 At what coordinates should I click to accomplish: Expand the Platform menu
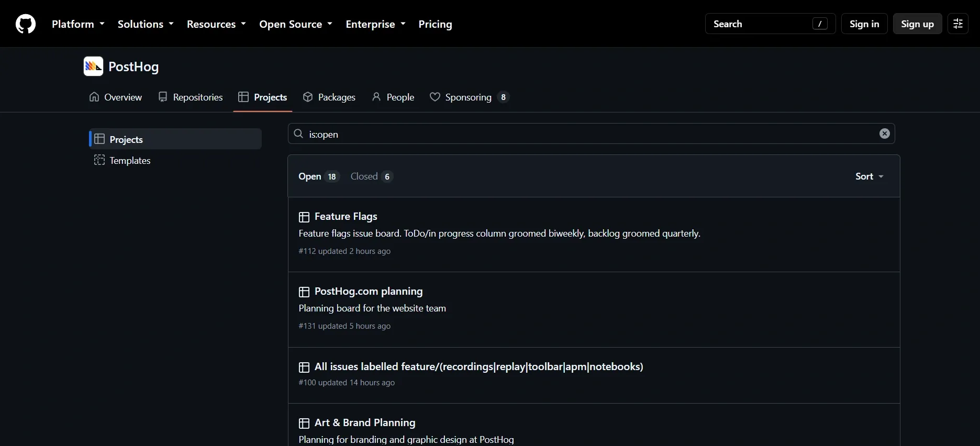coord(78,24)
